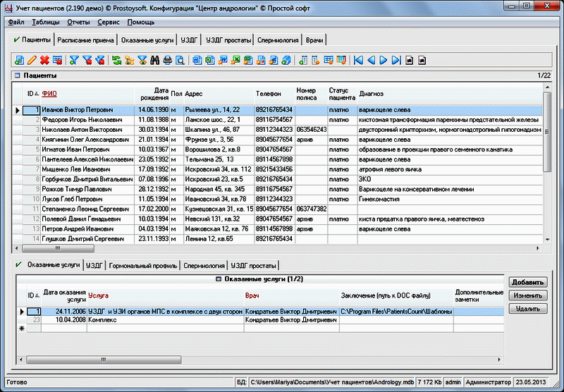
Task: Click the pencil edit record icon
Action: pyautogui.click(x=32, y=61)
